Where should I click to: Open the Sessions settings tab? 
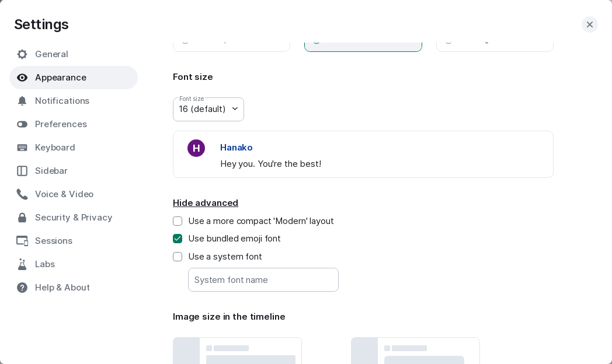pyautogui.click(x=54, y=241)
